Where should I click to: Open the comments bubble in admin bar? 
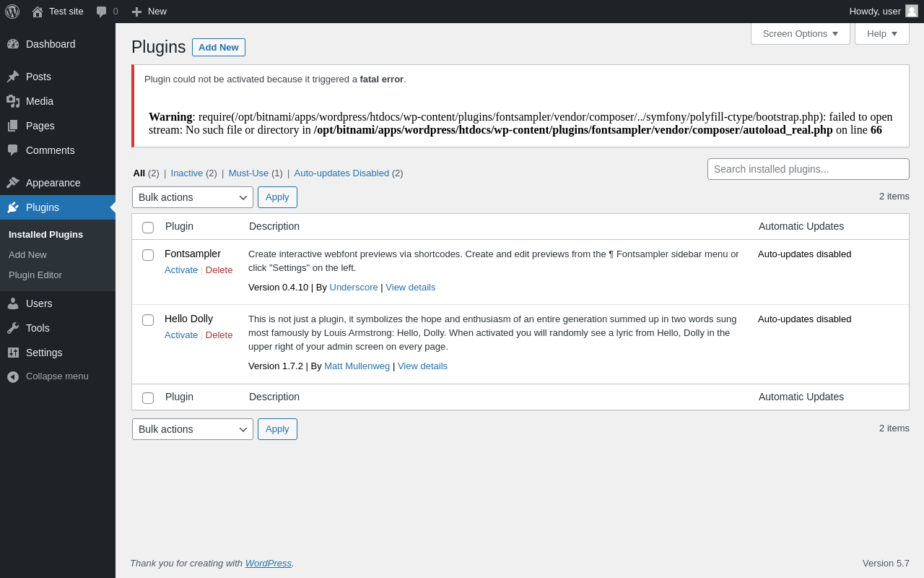[x=102, y=12]
